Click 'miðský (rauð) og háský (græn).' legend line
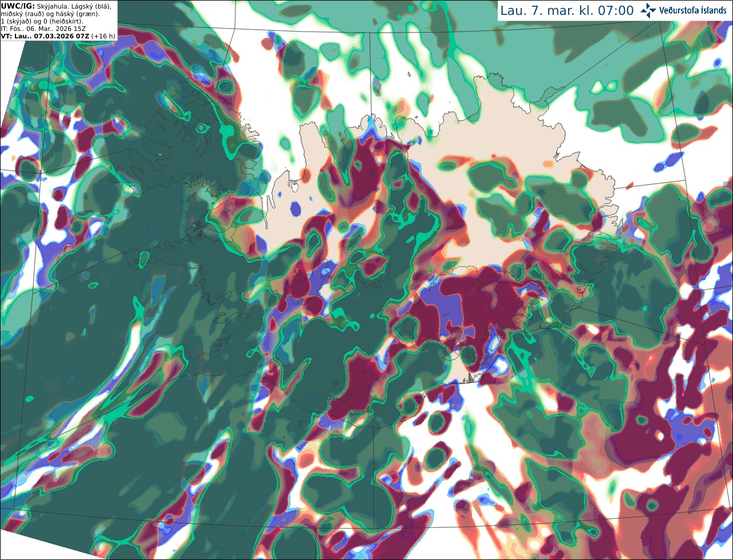Viewport: 733px width, 560px height. (50, 13)
